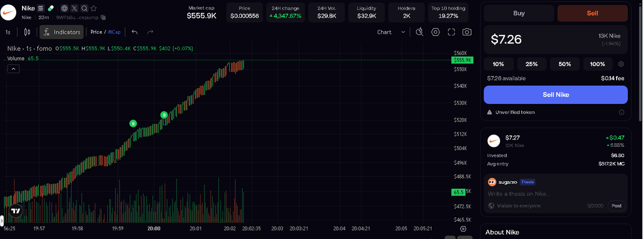Click the Liquidity $32.9K stat

click(x=365, y=12)
